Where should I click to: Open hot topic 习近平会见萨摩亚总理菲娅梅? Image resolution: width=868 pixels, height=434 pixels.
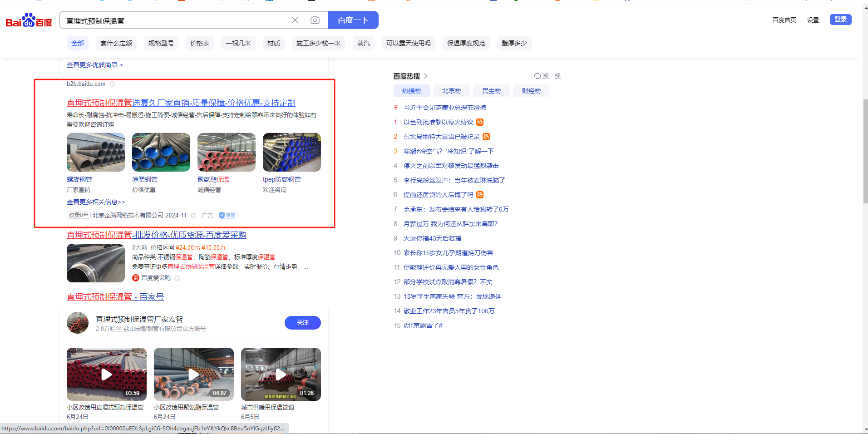coord(445,108)
